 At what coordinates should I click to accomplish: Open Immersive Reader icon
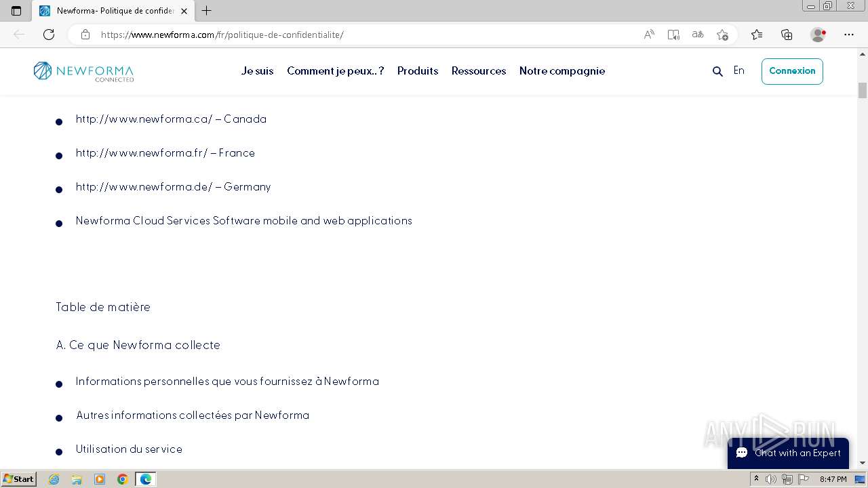tap(673, 35)
